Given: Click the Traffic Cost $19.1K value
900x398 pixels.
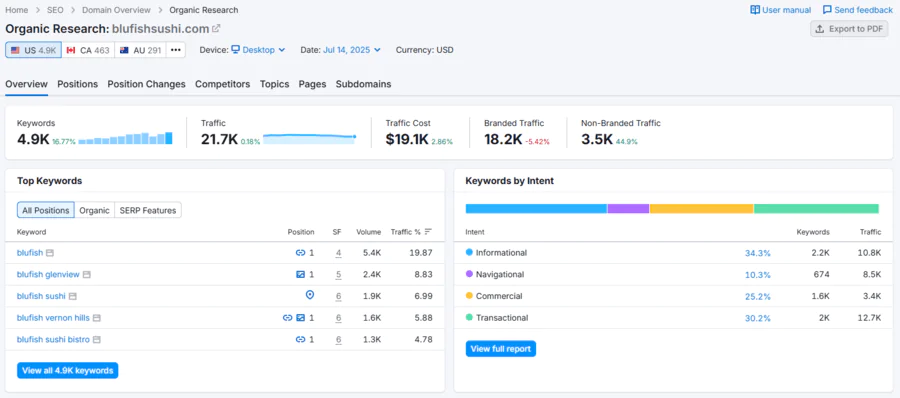Looking at the screenshot, I should coord(407,139).
